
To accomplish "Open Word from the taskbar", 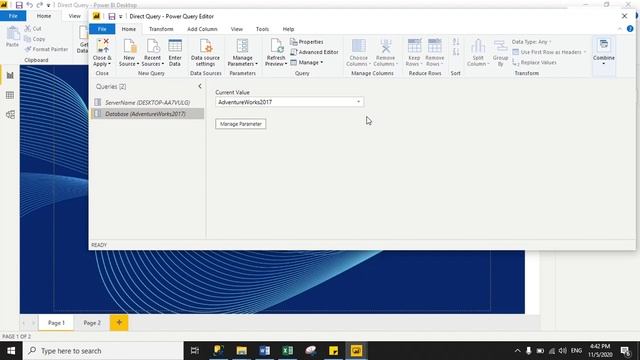I will 264,351.
